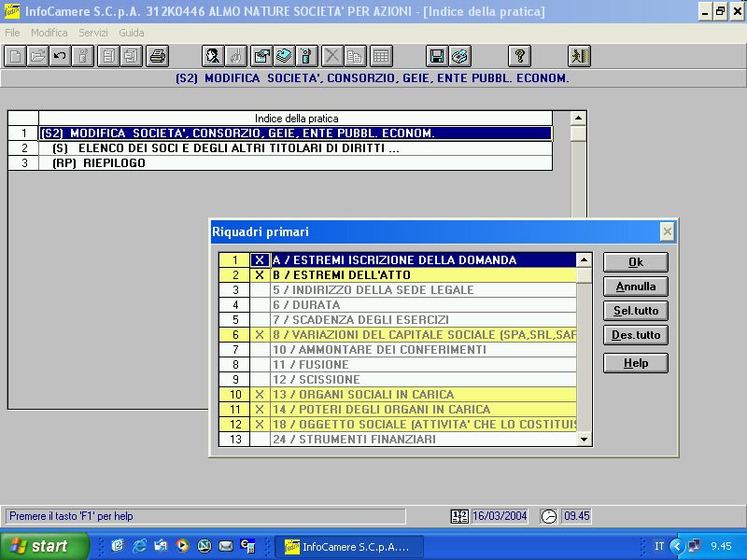Select row 10 / AMMONTARE DEI CONFERIMENTI

(x=423, y=349)
